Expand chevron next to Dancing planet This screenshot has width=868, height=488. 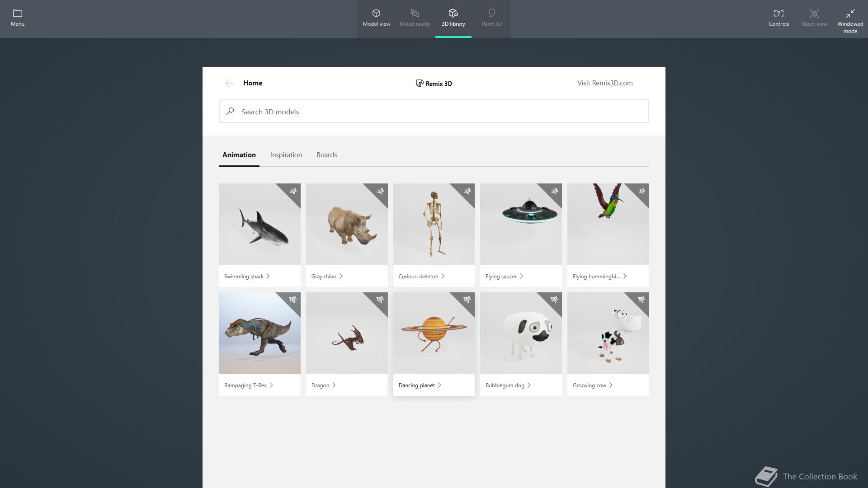[x=439, y=385]
